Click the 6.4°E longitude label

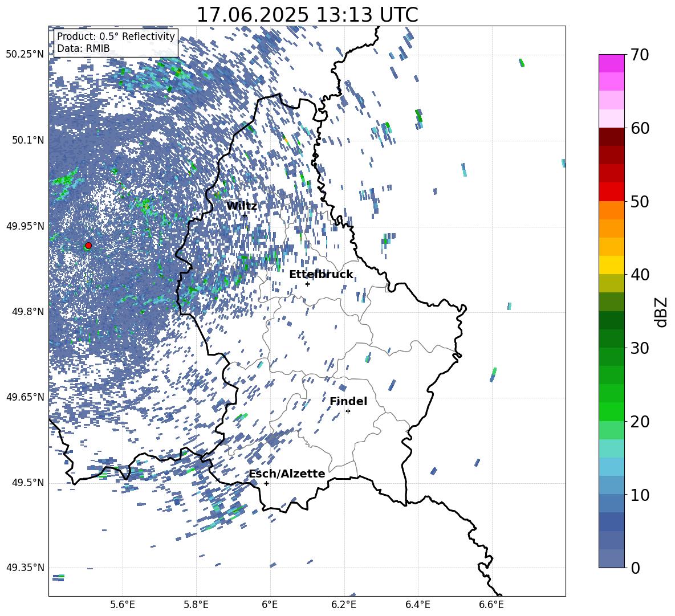tap(417, 605)
